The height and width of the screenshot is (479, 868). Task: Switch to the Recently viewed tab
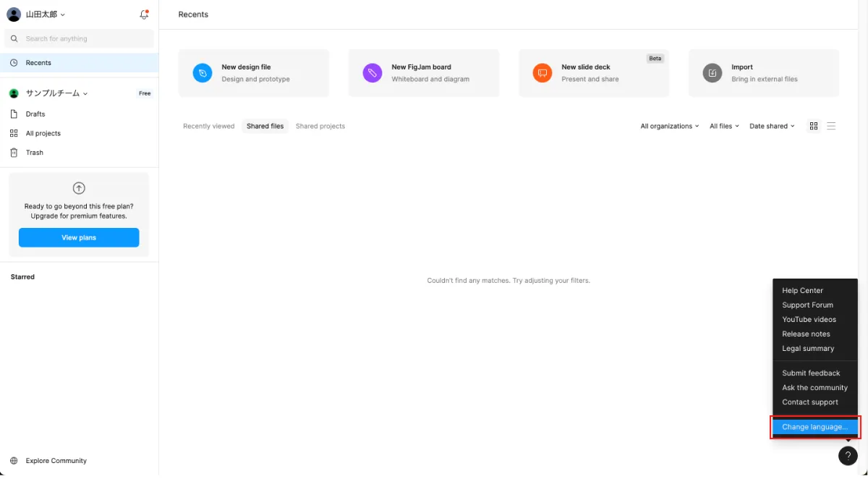pyautogui.click(x=208, y=126)
